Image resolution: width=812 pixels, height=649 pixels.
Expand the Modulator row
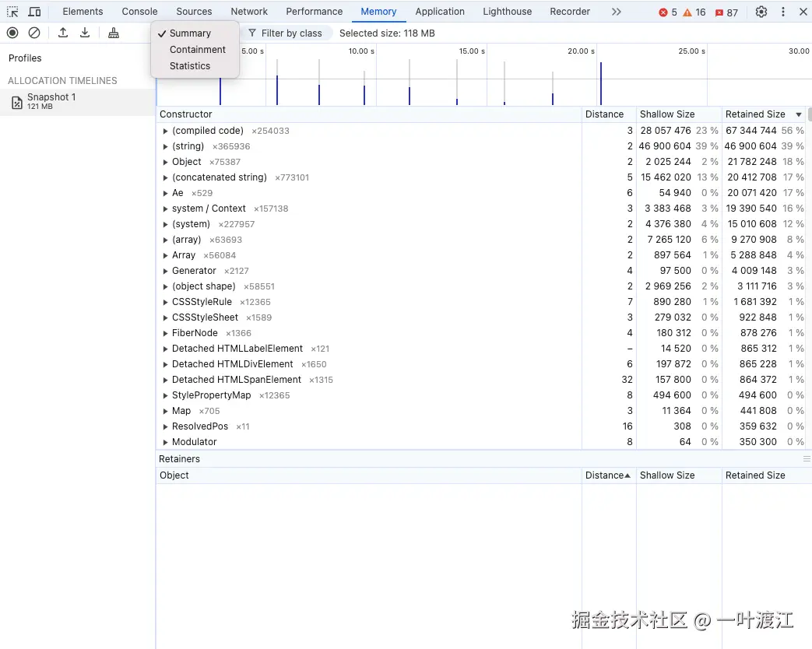(165, 442)
